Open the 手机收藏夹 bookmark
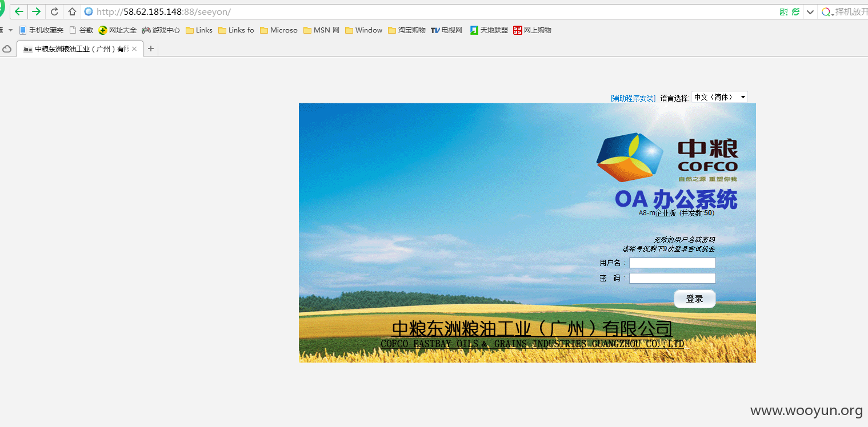Screen dimensions: 868x427 (x=41, y=30)
